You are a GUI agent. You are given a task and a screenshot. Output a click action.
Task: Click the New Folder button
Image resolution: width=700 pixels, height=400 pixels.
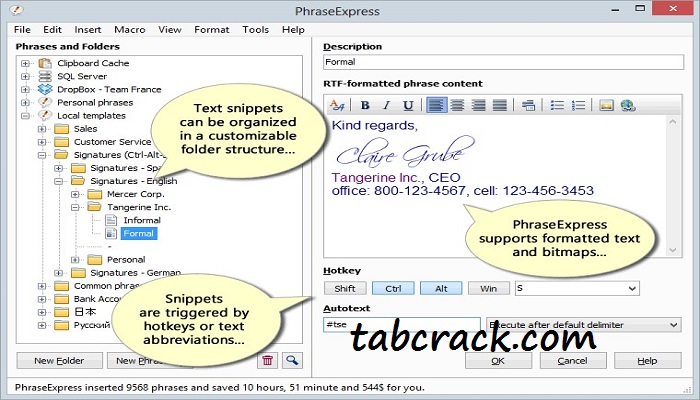[59, 361]
